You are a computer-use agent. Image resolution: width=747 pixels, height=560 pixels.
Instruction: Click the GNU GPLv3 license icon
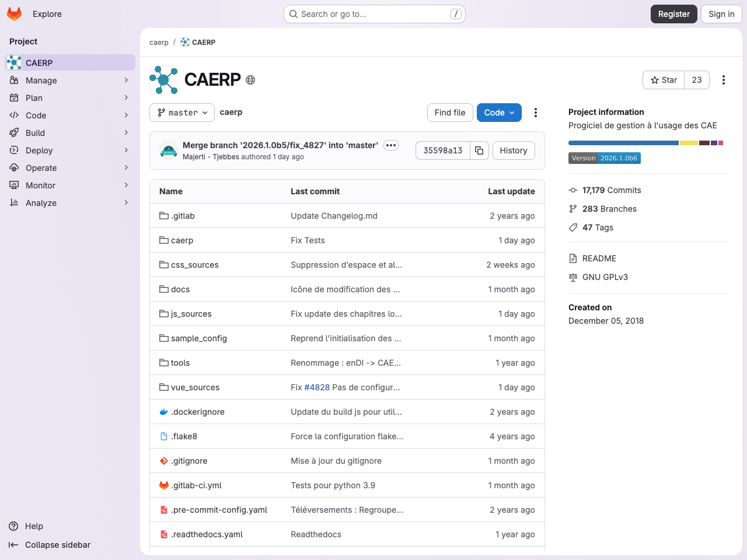coord(573,277)
